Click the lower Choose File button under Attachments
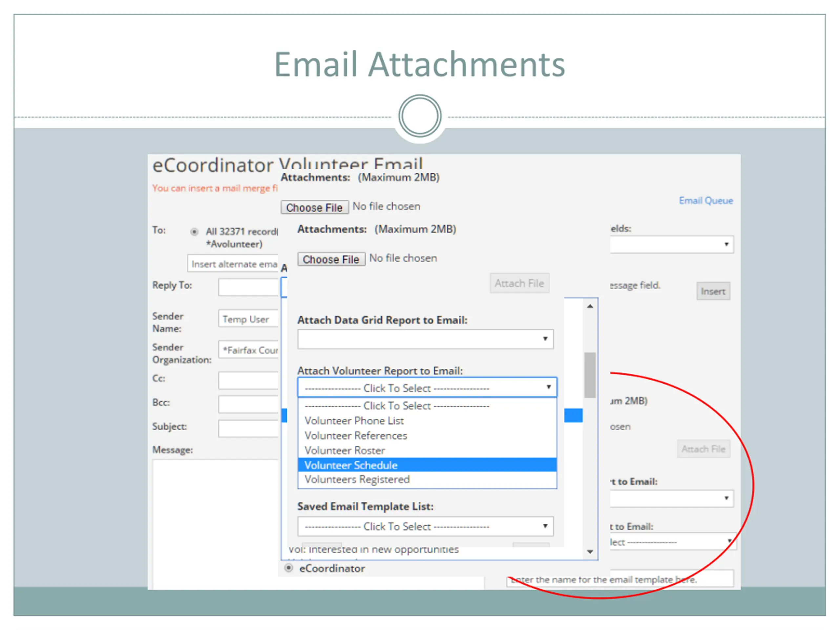Viewport: 840px width, 630px height. click(331, 259)
